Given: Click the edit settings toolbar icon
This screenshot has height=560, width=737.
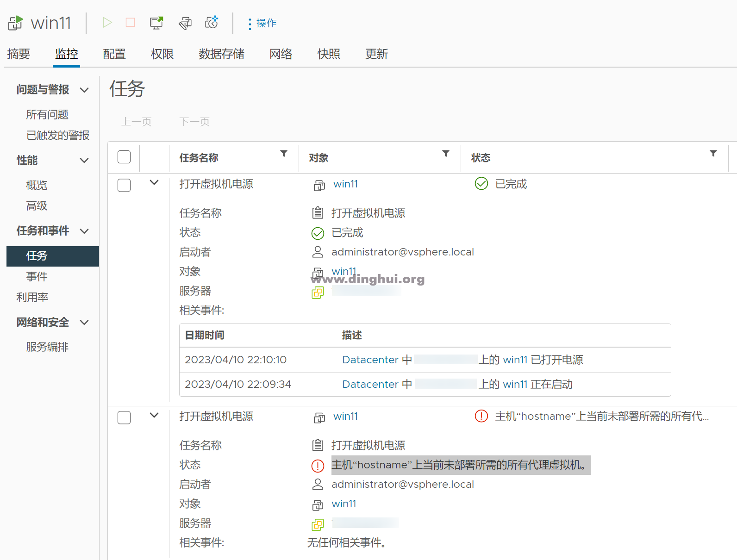Looking at the screenshot, I should (x=185, y=23).
